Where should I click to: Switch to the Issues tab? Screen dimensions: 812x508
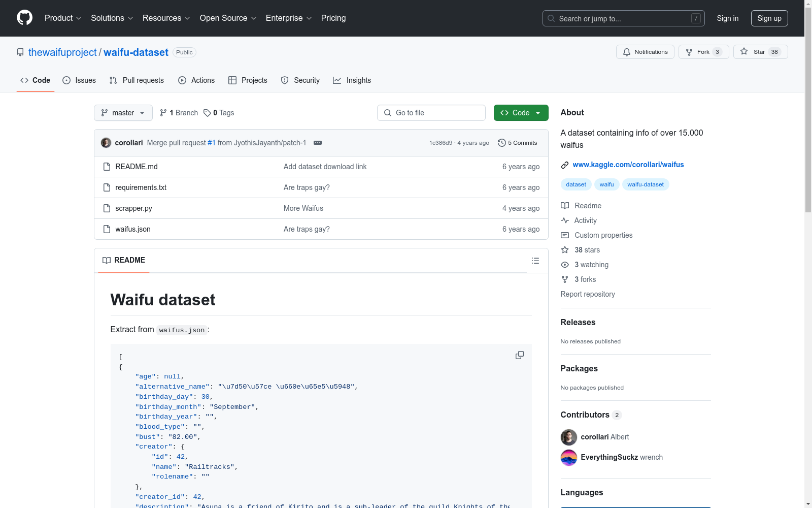click(x=79, y=80)
